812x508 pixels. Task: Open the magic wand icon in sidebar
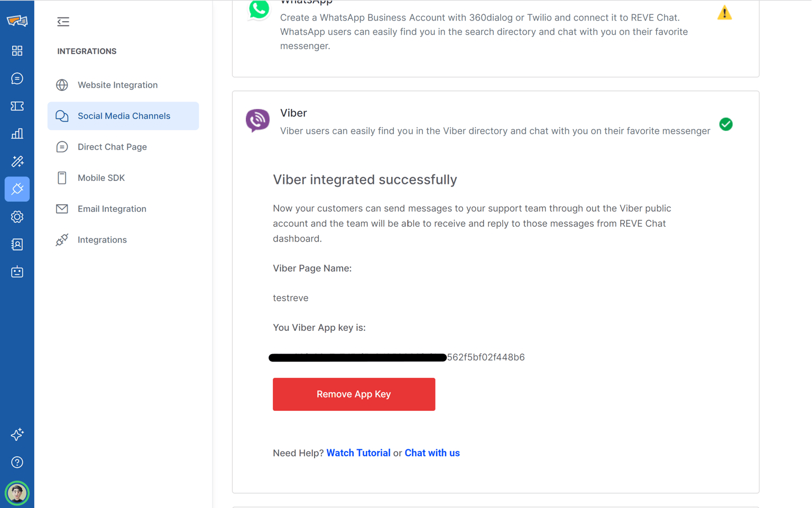(17, 161)
